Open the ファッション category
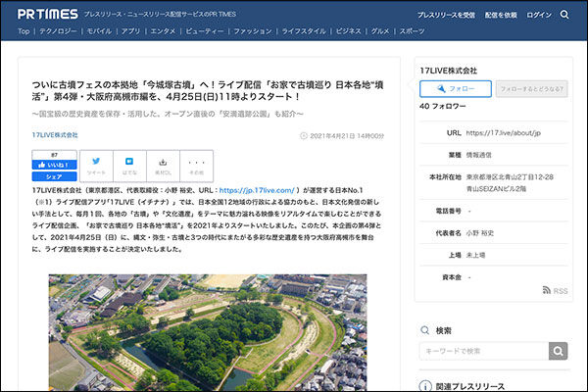This screenshot has width=588, height=392. coord(253,31)
